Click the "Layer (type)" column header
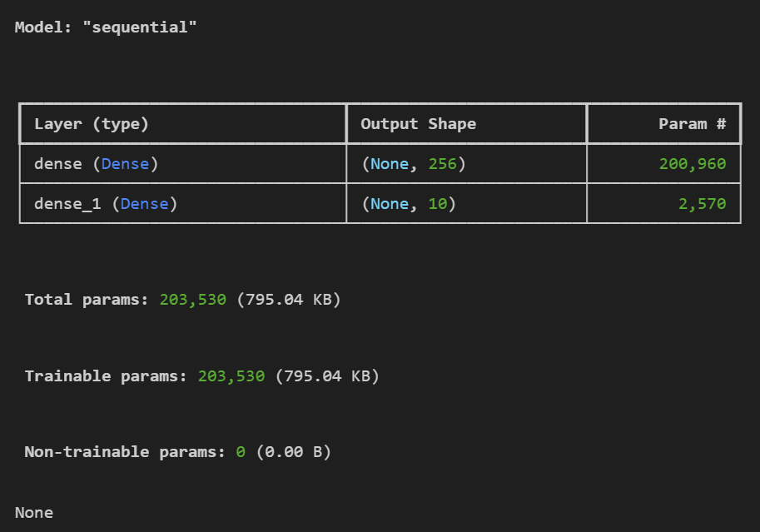This screenshot has height=532, width=760. [92, 124]
